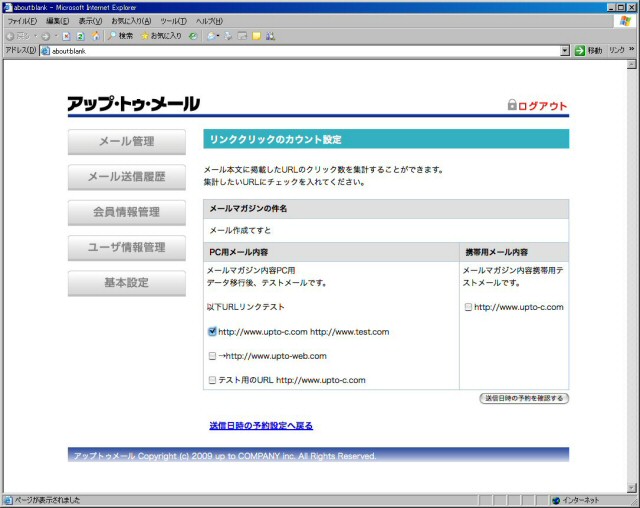Click the scrollbar down arrow
Viewport: 640px width, 508px height.
pos(631,488)
